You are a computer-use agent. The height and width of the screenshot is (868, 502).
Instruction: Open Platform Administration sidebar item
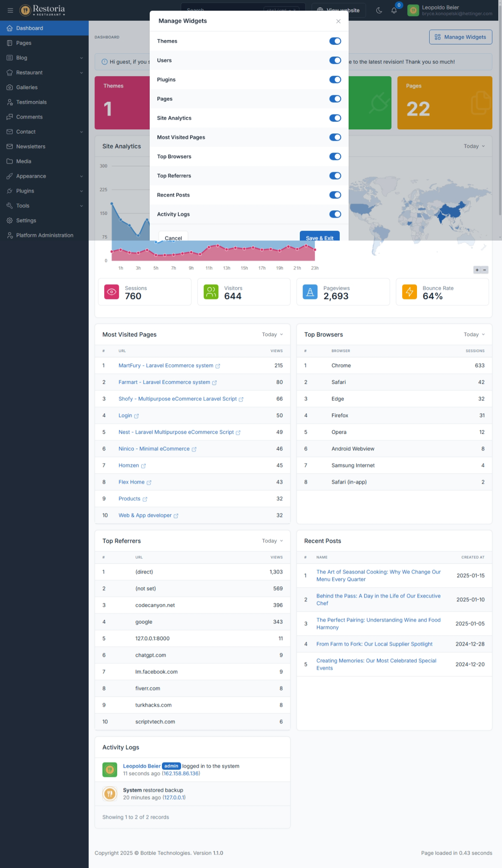point(45,235)
